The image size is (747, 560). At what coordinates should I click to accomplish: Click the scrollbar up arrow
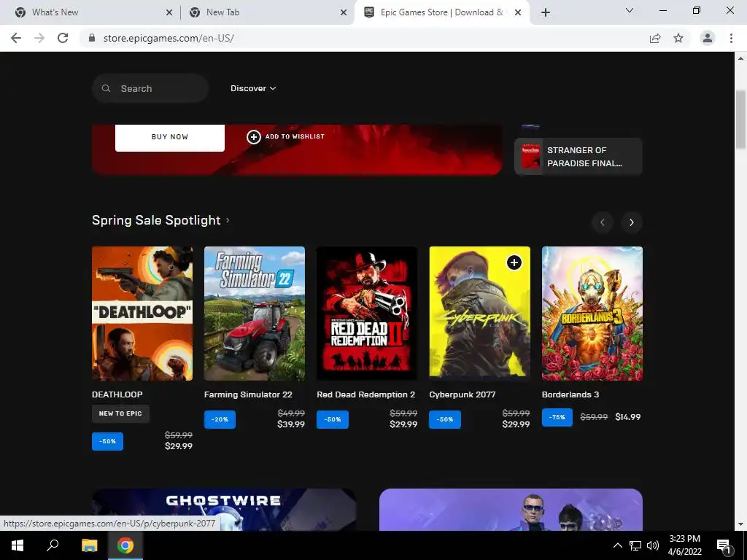[x=741, y=58]
